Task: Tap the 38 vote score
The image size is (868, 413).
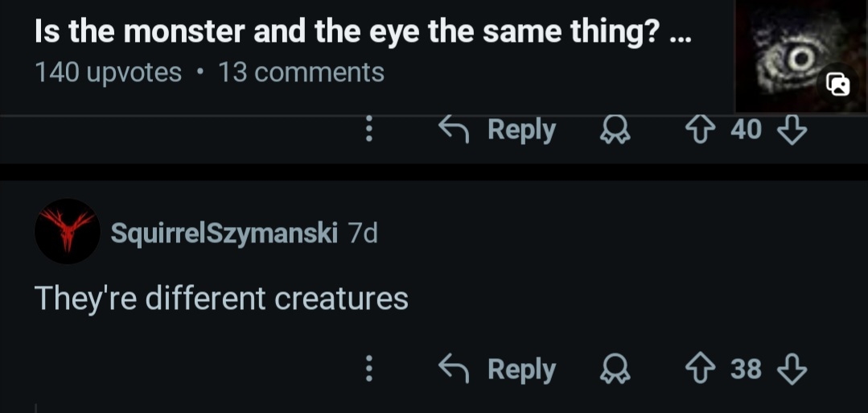Action: (x=746, y=370)
